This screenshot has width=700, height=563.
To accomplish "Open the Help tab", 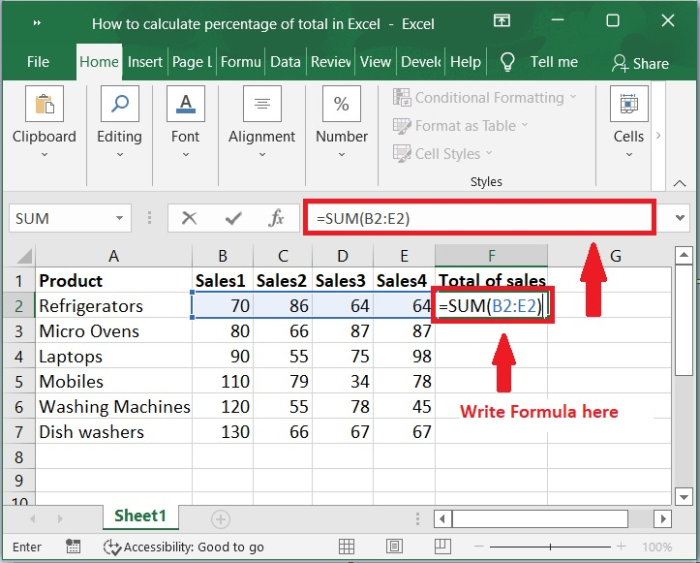I will tap(466, 62).
